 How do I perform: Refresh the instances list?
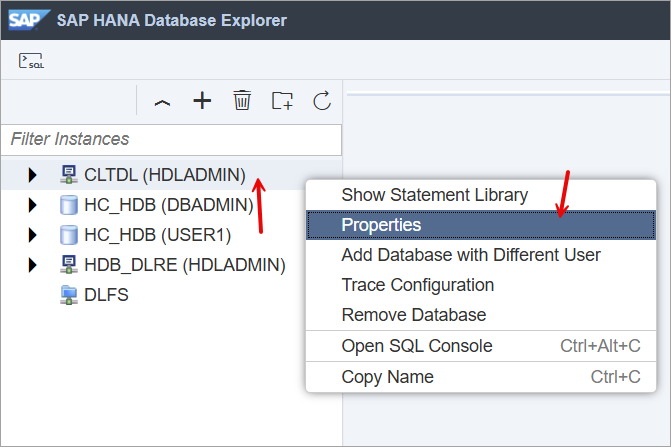(322, 101)
